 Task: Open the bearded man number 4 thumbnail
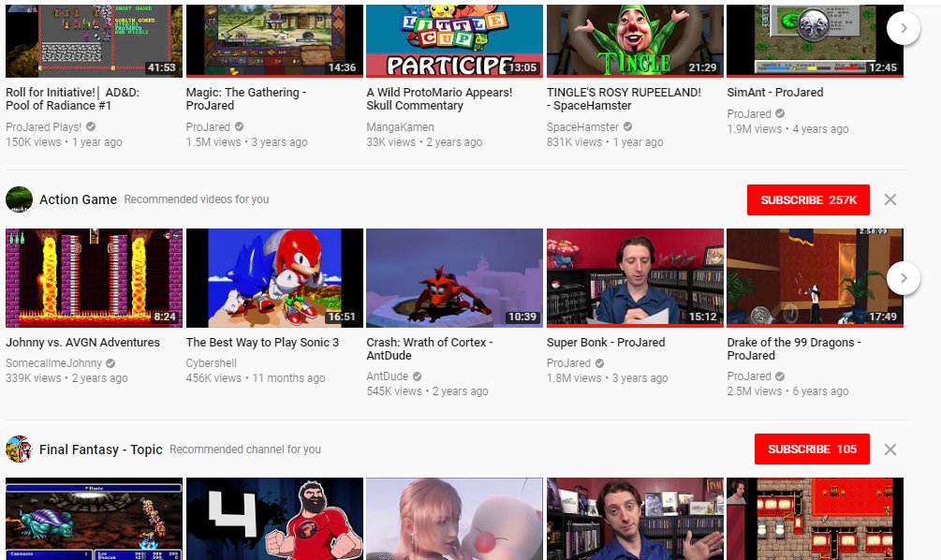274,519
